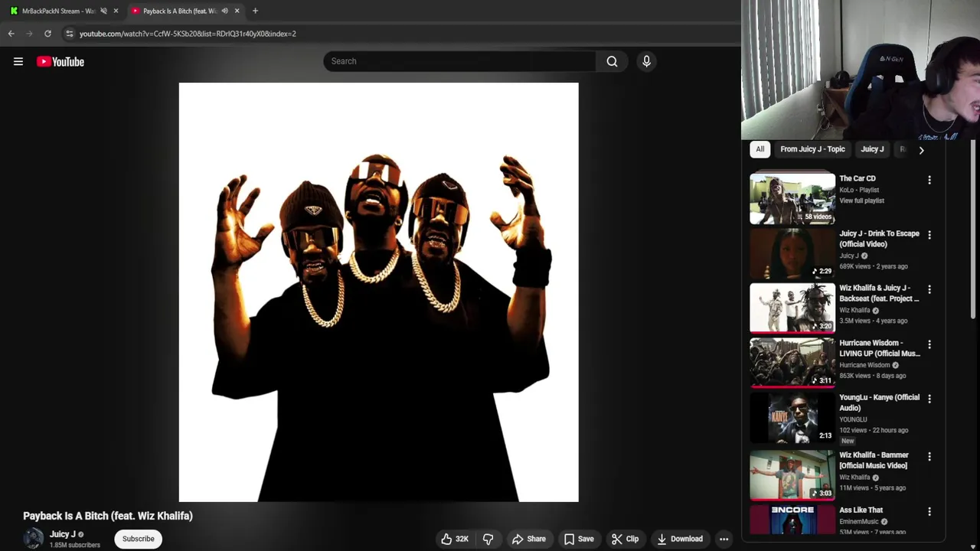The width and height of the screenshot is (980, 551).
Task: Open options for Drink To Escape video
Action: point(929,235)
